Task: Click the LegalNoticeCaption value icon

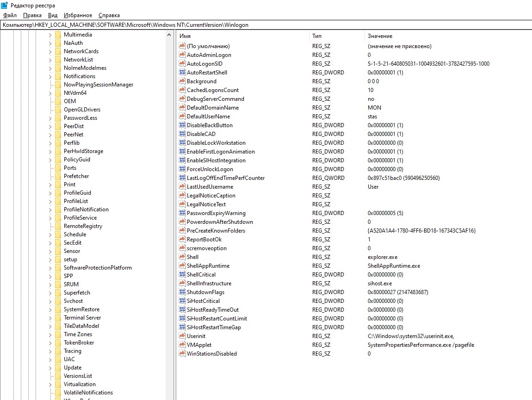Action: pos(182,195)
